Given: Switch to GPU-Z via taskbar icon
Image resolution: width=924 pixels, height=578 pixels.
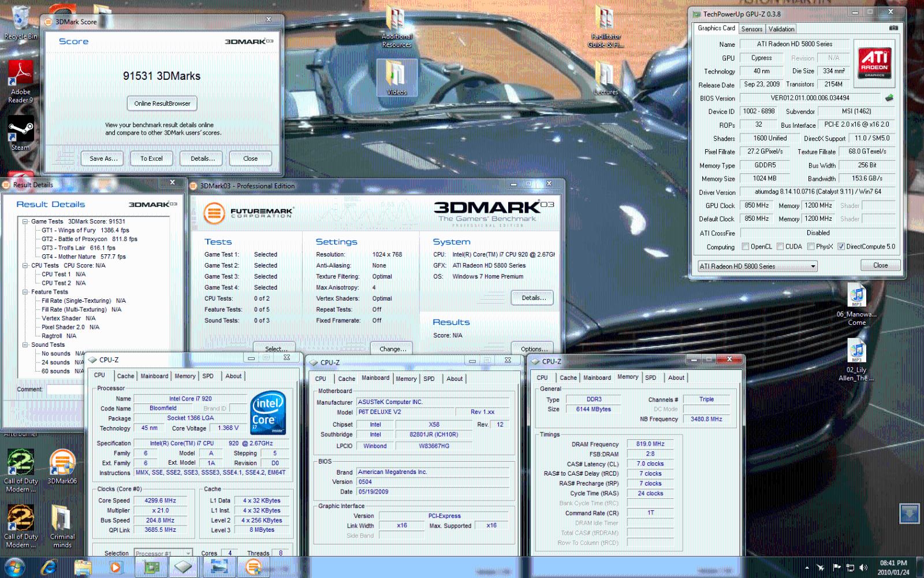Looking at the screenshot, I should click(x=151, y=567).
